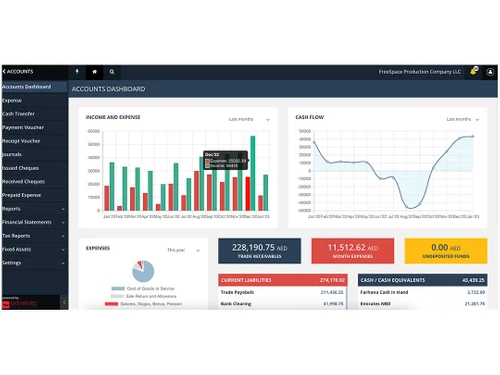Expand the Reports sidebar section
Image resolution: width=500 pixels, height=375 pixels.
pyautogui.click(x=35, y=209)
